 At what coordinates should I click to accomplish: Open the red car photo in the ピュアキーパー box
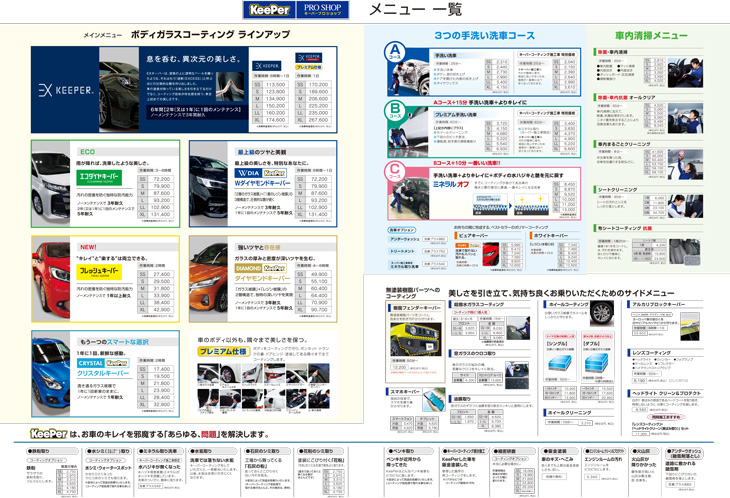(491, 255)
